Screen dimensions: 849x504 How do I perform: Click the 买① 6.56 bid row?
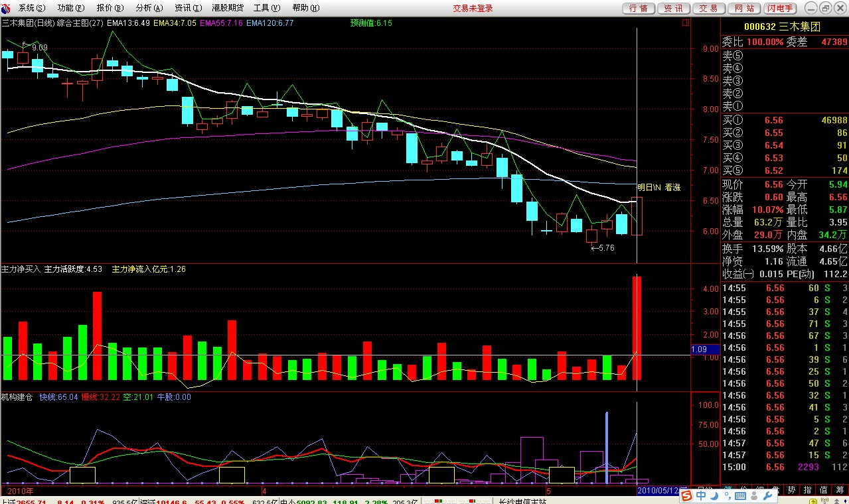[785, 120]
